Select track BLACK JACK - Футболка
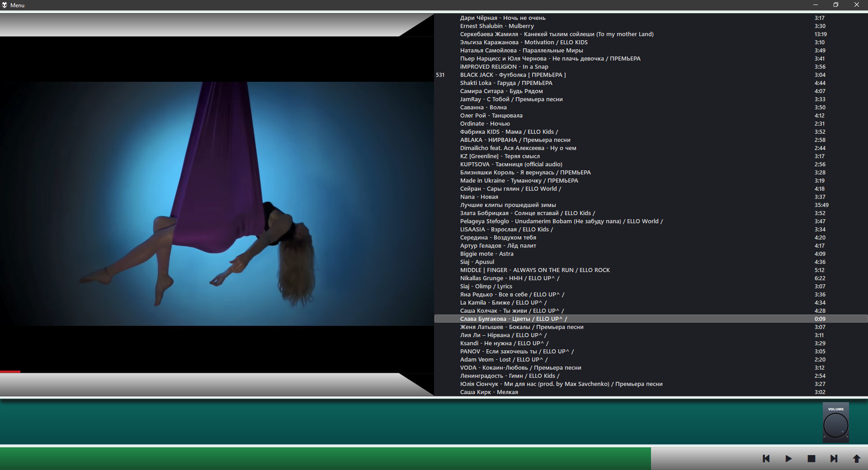The width and height of the screenshot is (868, 470). 513,75
